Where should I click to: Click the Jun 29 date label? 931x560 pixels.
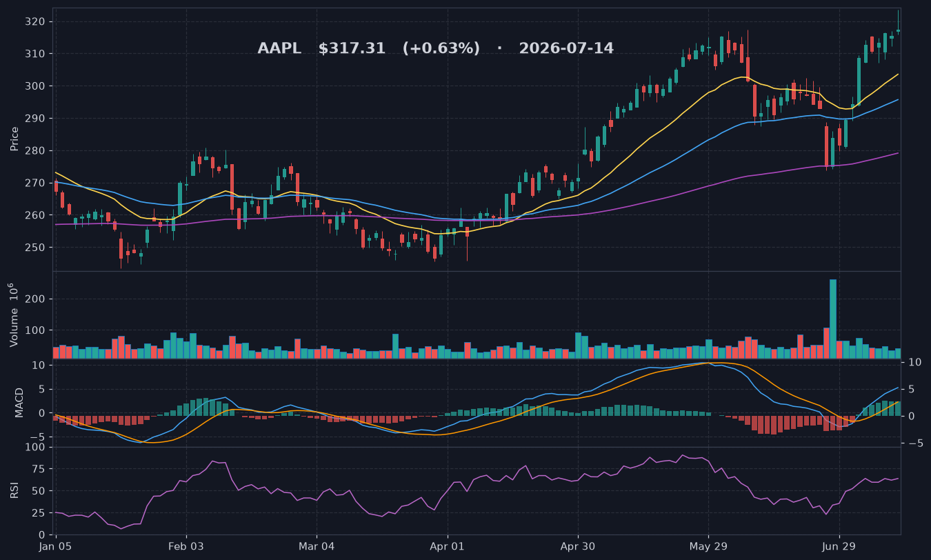click(839, 547)
